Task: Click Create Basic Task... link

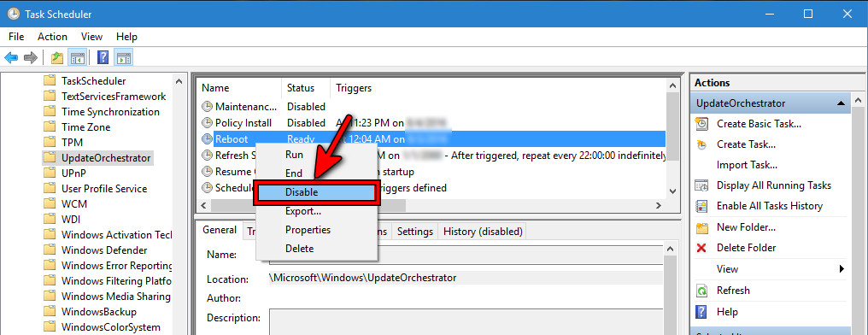Action: point(759,123)
